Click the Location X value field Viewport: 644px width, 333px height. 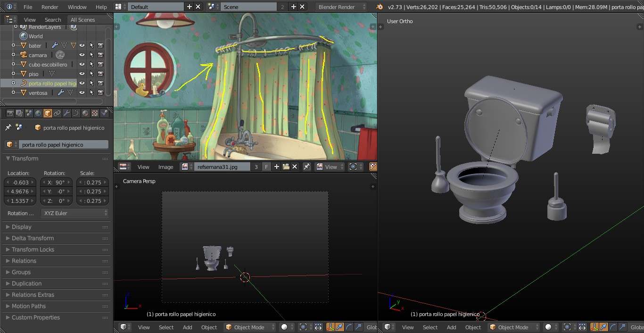pyautogui.click(x=20, y=182)
